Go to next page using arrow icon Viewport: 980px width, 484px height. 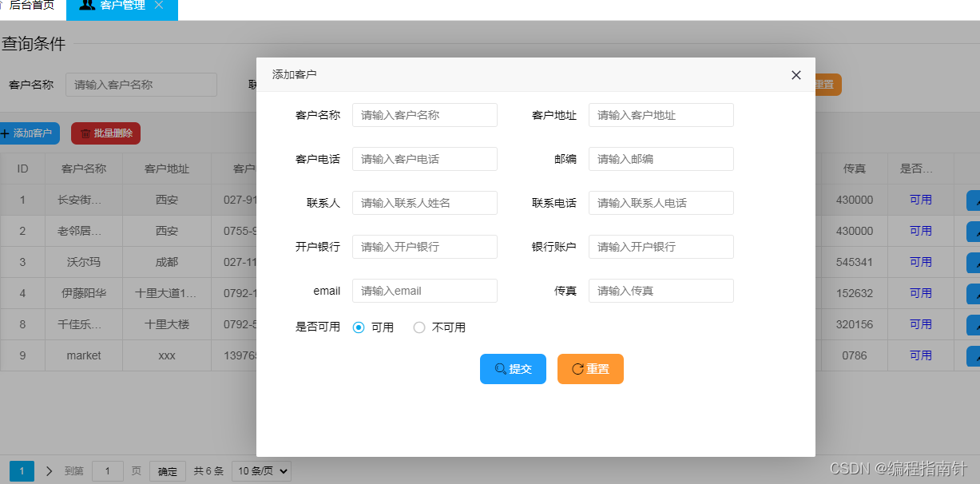(50, 471)
